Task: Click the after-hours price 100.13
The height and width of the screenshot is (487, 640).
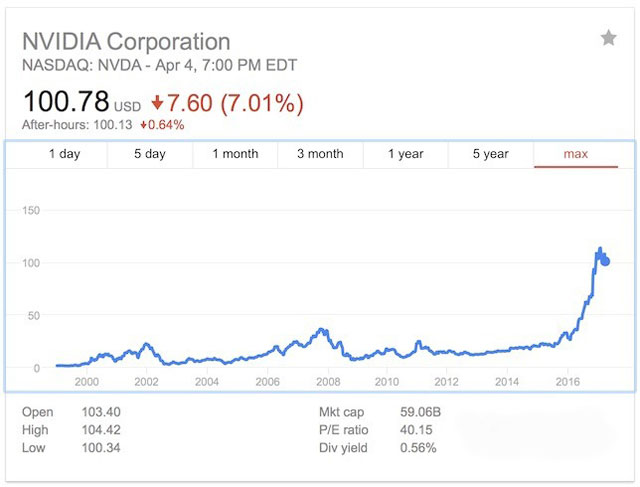Action: pos(113,125)
